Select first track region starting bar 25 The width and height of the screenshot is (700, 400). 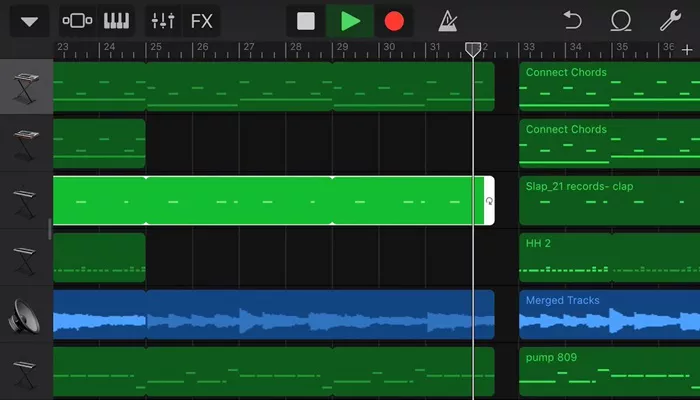(x=239, y=87)
